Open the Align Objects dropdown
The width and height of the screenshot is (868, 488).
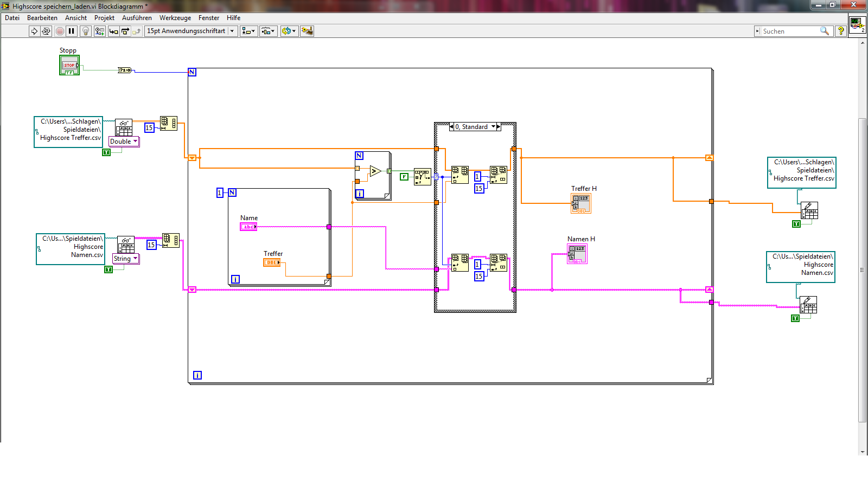[x=249, y=31]
